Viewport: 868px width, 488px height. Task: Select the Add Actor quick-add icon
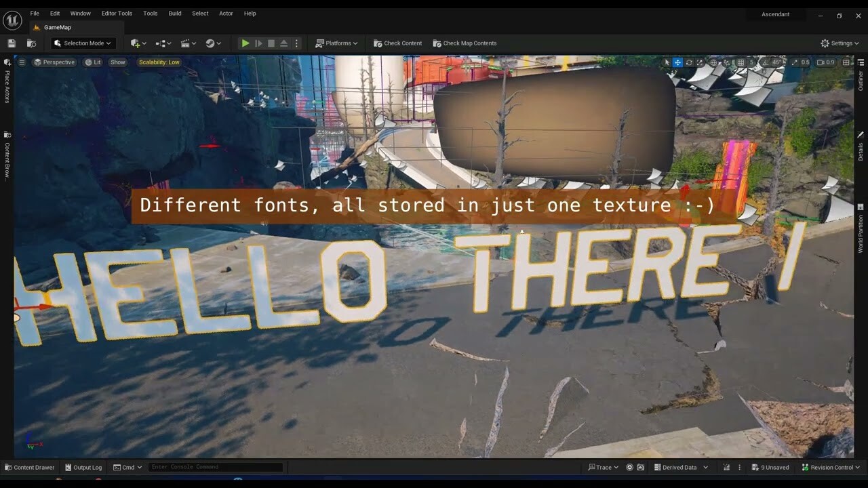pyautogui.click(x=135, y=43)
